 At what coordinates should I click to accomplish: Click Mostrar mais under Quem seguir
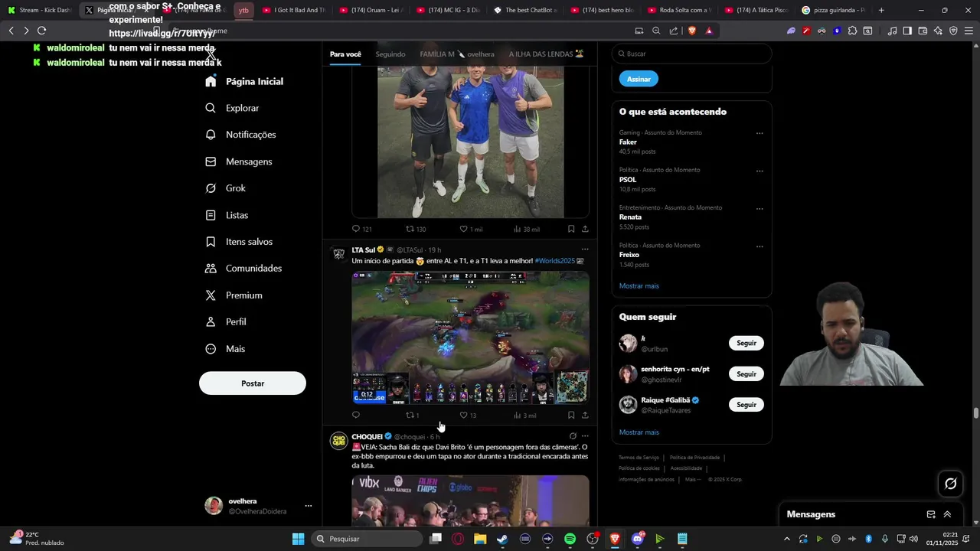[x=639, y=432]
